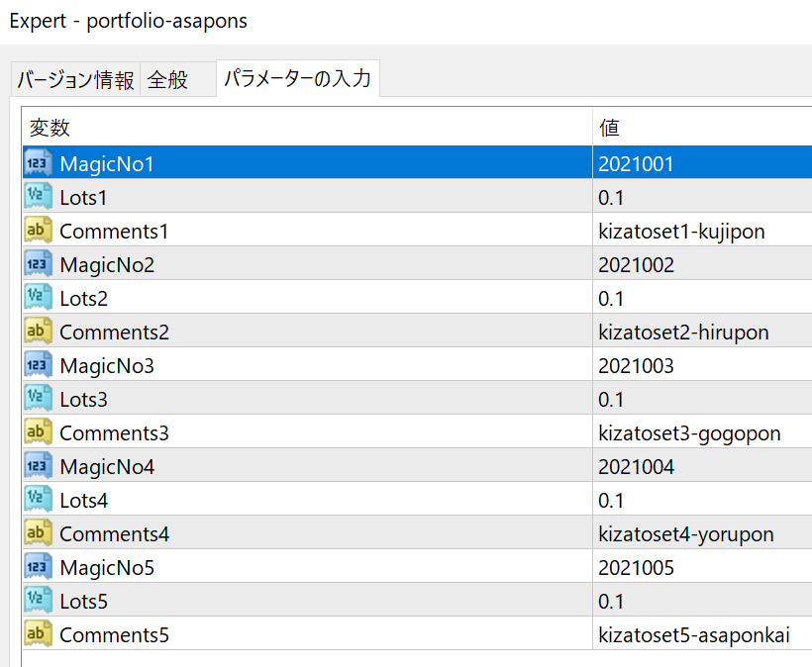Viewport: 812px width, 667px height.
Task: Edit the MagicNo2 value 2021002
Action: click(x=636, y=264)
